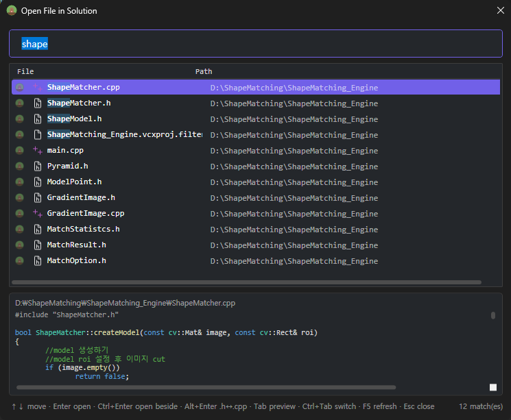Click round project icon in main.cpp row
The width and height of the screenshot is (511, 420).
tap(20, 151)
